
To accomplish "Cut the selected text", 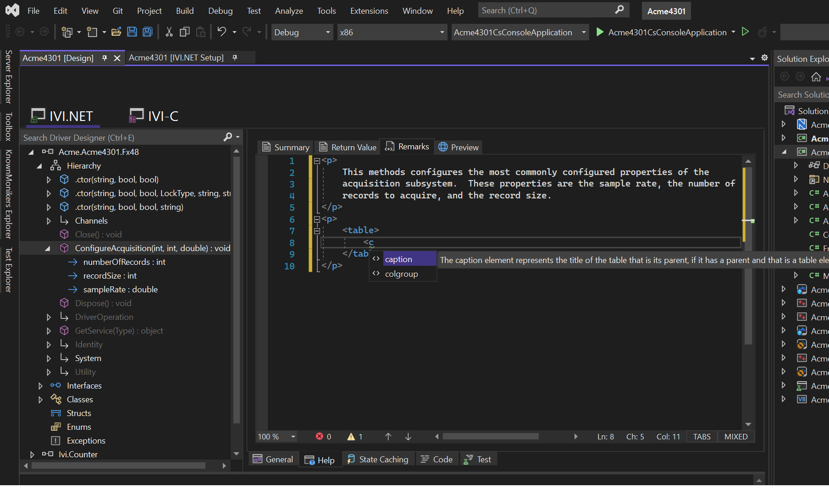I will pos(168,32).
